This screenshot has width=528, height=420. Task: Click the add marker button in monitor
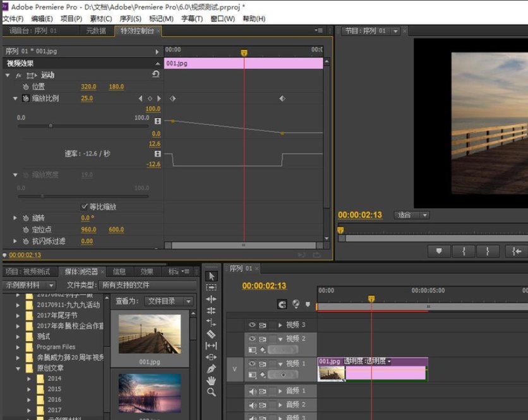(439, 251)
